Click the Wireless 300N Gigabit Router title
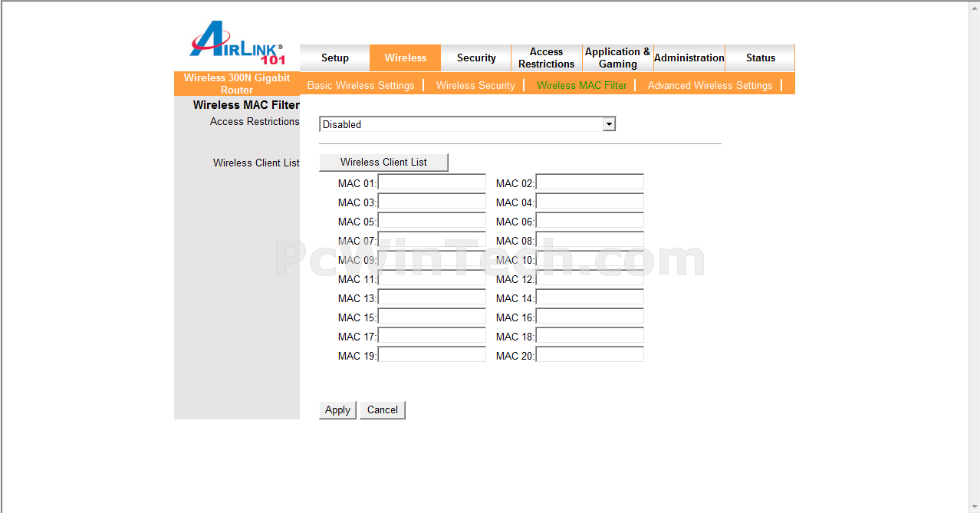 click(237, 84)
